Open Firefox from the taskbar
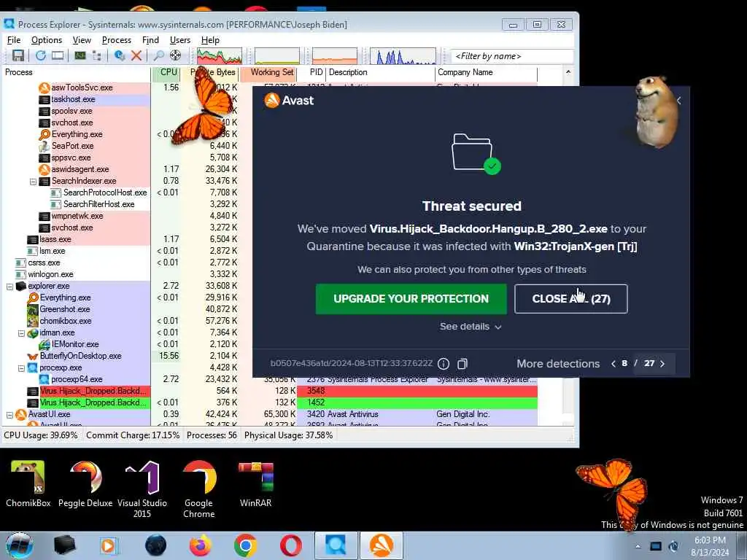The width and height of the screenshot is (747, 560). click(200, 545)
